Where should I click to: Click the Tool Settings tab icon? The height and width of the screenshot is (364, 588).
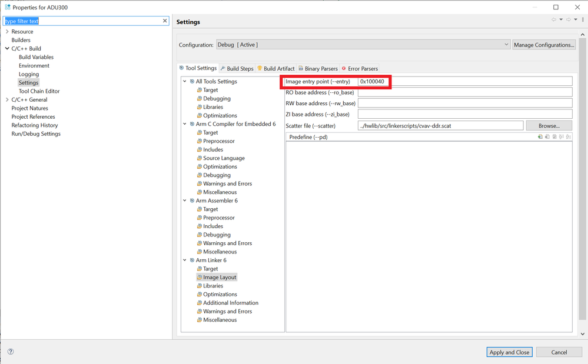(181, 68)
